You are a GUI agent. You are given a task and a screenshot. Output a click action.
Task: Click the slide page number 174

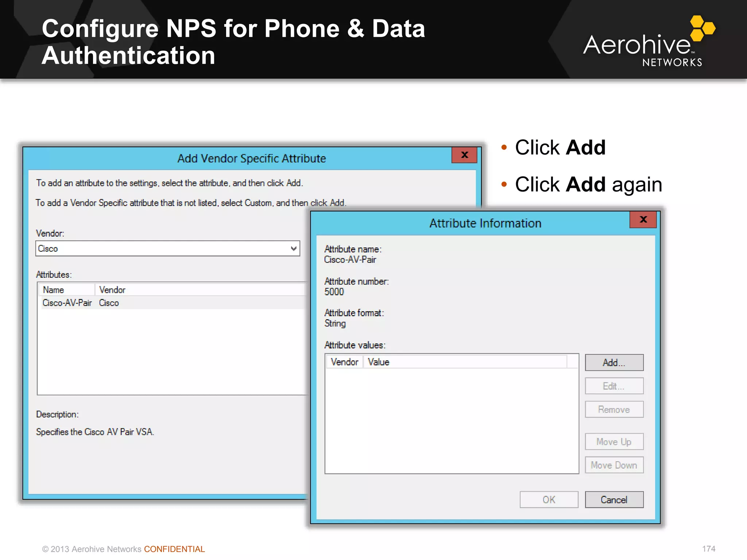(x=709, y=549)
